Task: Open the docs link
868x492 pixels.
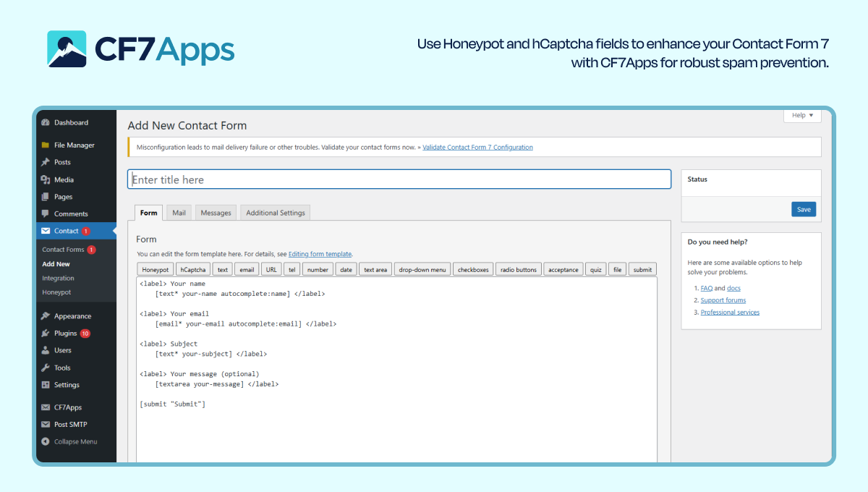Action: 733,288
